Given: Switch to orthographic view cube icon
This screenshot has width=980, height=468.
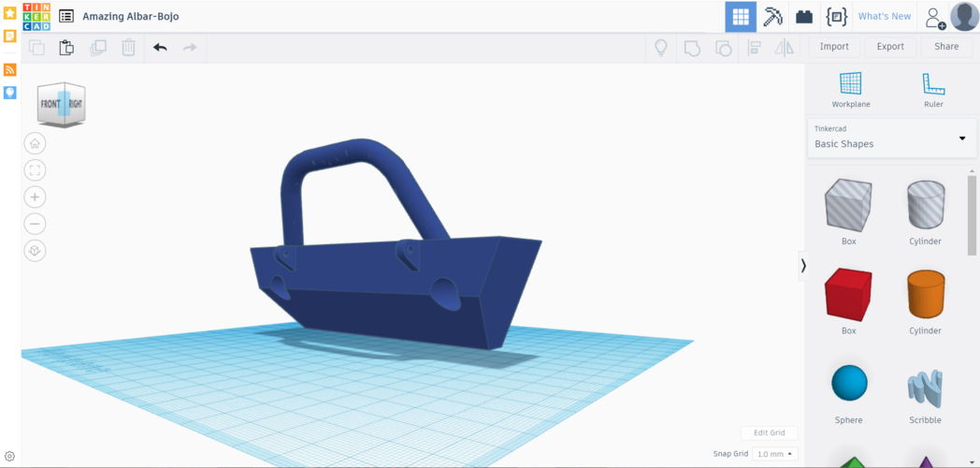Looking at the screenshot, I should (x=35, y=251).
